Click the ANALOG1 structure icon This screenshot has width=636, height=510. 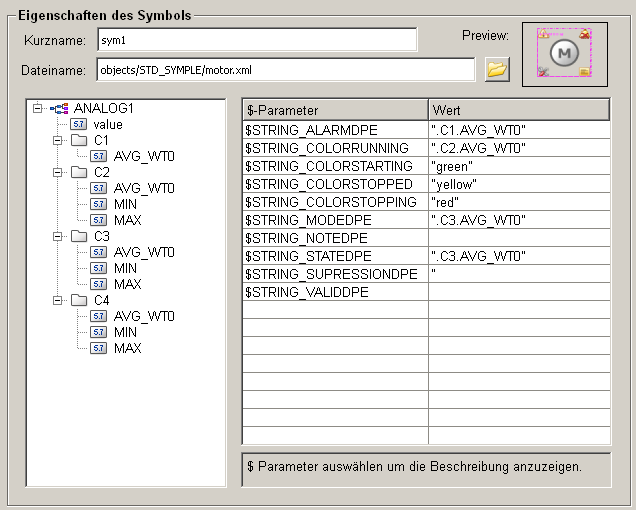[60, 108]
